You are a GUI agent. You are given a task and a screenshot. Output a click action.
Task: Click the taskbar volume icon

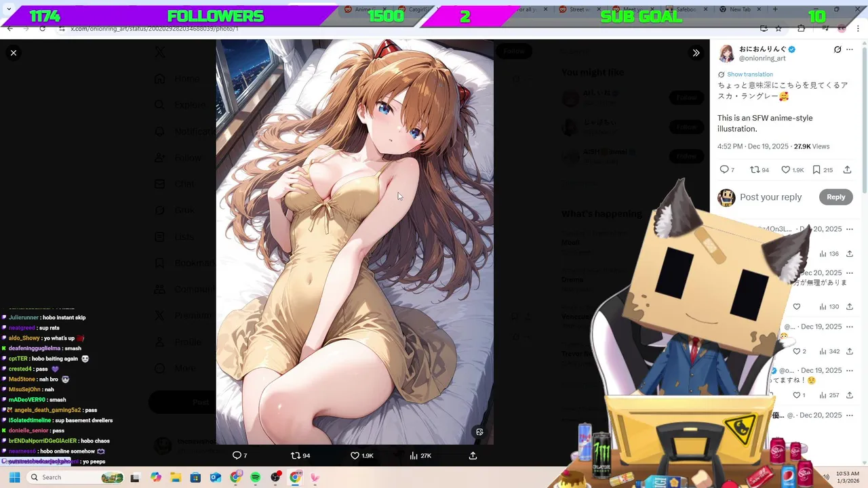point(827,477)
